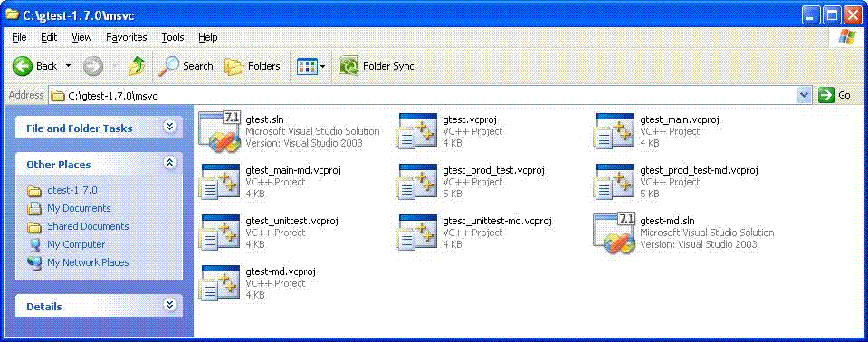Click the Back button
The width and height of the screenshot is (868, 342).
tap(35, 66)
